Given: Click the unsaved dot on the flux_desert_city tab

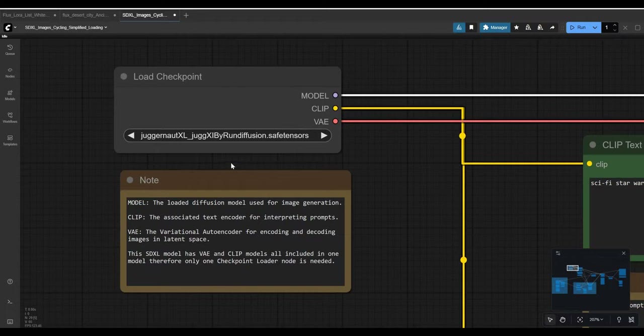Looking at the screenshot, I should 115,15.
